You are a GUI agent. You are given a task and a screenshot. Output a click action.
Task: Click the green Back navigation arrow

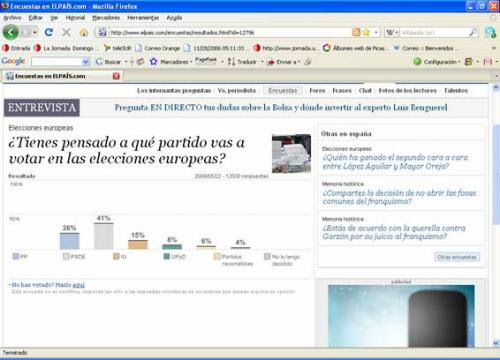pos(11,32)
